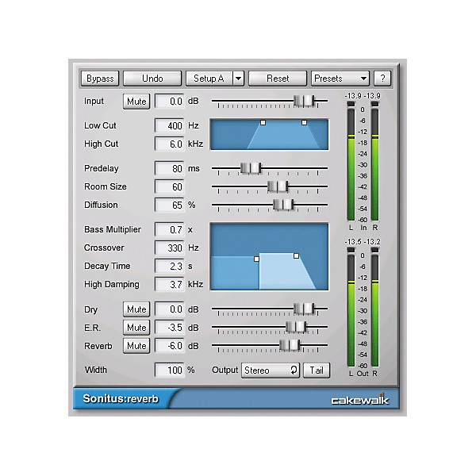Image resolution: width=476 pixels, height=476 pixels.
Task: Open the Output Stereo mode selector
Action: (x=271, y=370)
